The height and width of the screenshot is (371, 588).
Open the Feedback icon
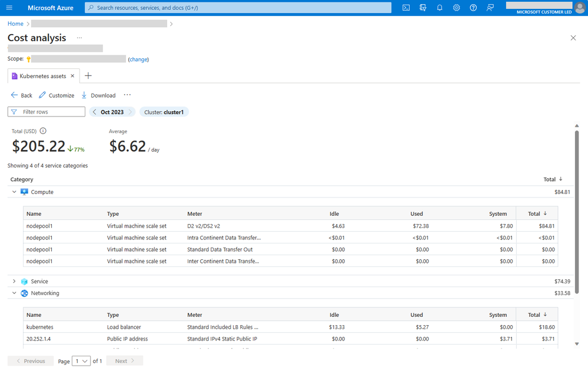(x=490, y=8)
